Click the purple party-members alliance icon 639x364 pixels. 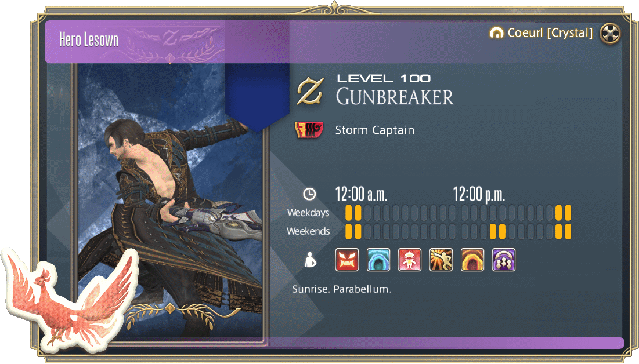504,260
